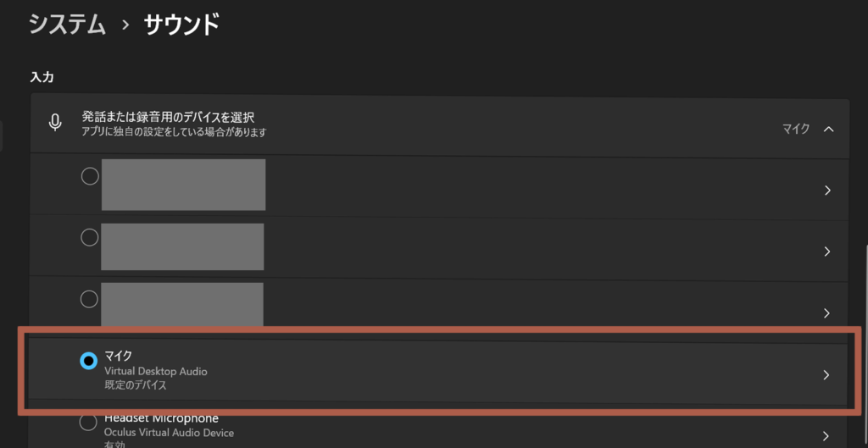Screen dimensions: 868x448
Task: Click the Virtual Desktop Audio device name
Action: (155, 371)
